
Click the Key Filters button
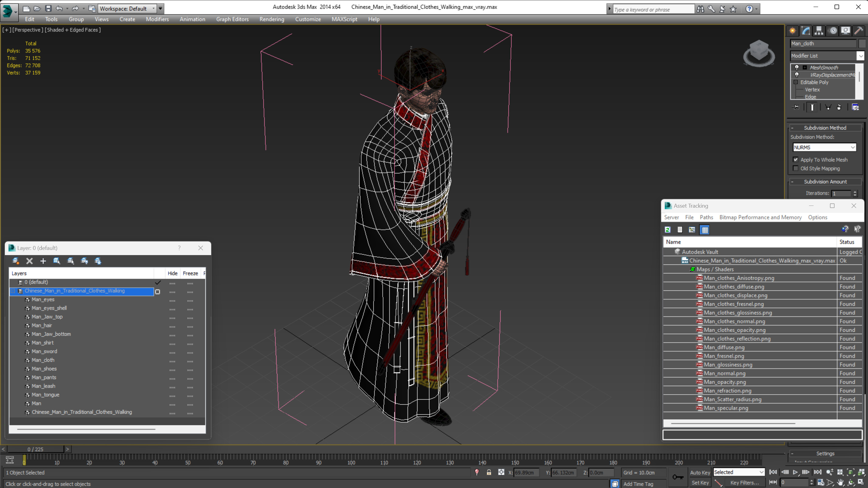(744, 483)
